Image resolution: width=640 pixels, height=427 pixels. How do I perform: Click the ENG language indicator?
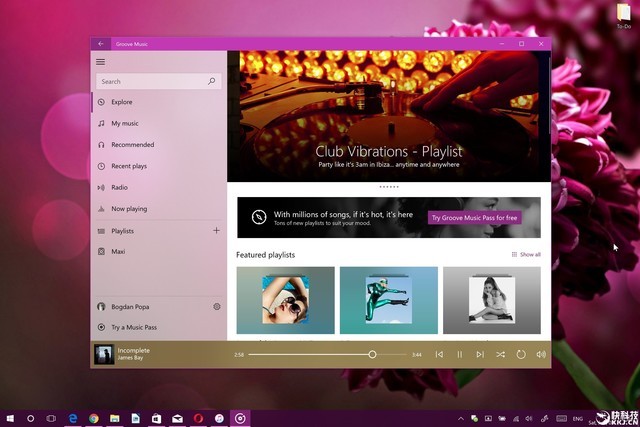click(578, 418)
